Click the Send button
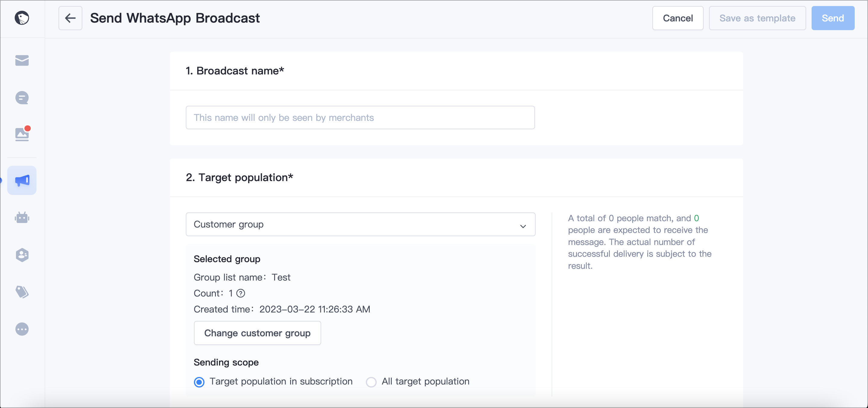Image resolution: width=868 pixels, height=408 pixels. point(833,18)
